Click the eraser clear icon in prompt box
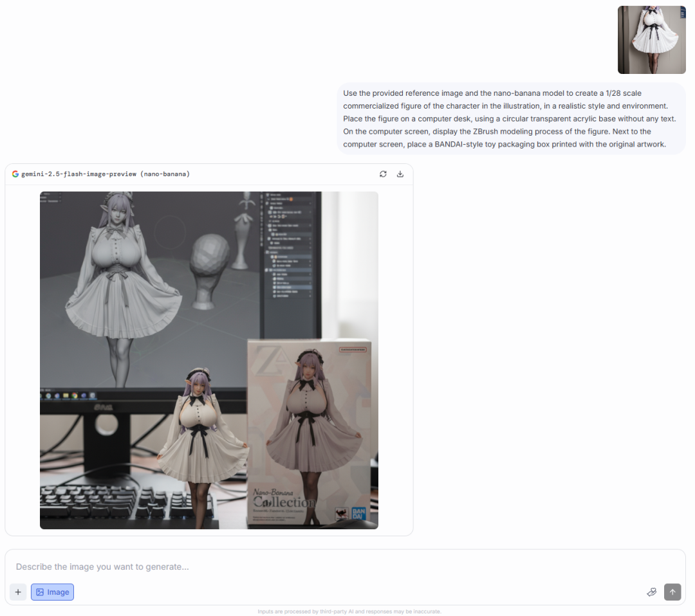Image resolution: width=695 pixels, height=616 pixels. click(651, 592)
